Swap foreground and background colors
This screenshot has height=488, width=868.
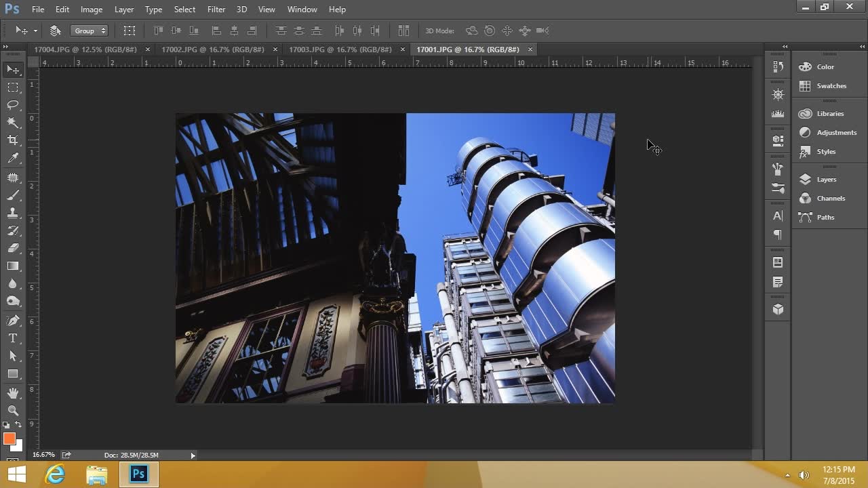coord(18,425)
